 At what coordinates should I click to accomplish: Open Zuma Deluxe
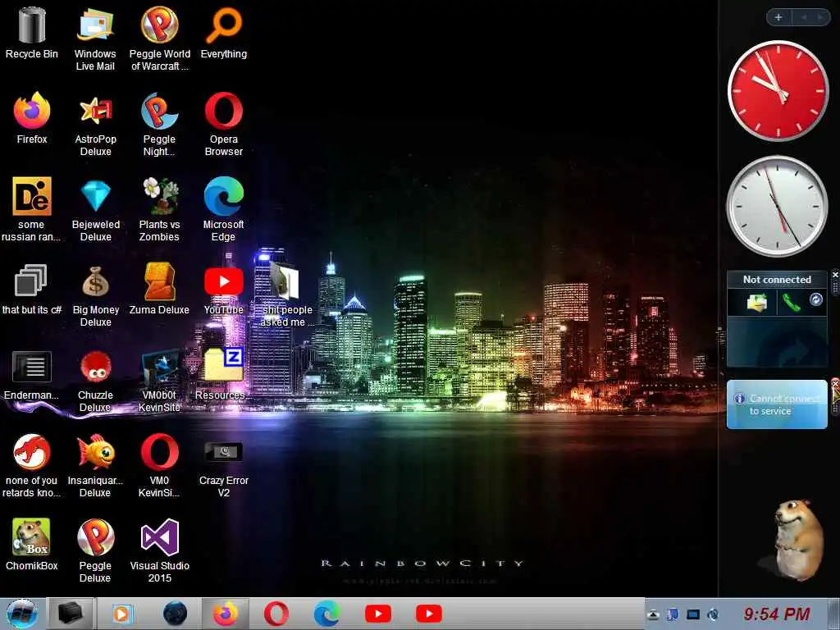coord(160,289)
